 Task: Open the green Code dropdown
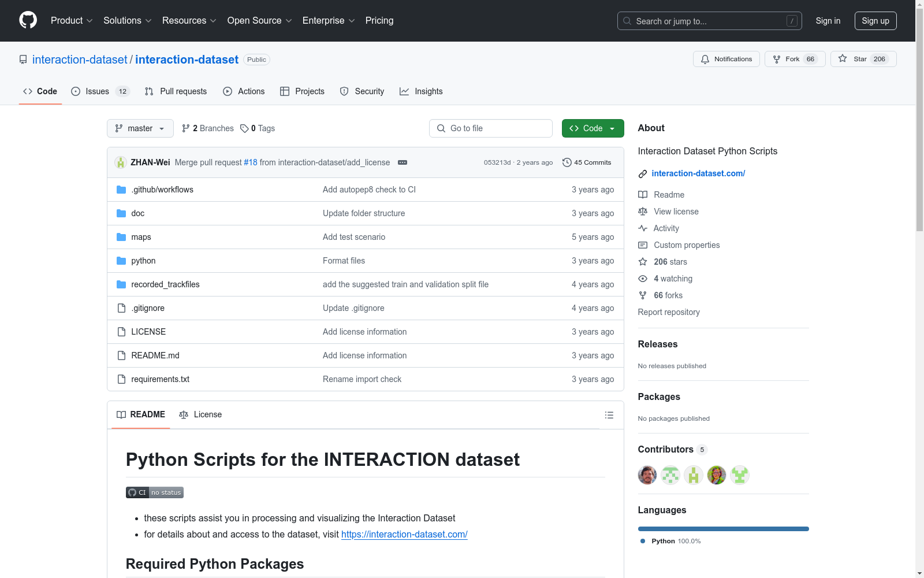[x=593, y=128]
